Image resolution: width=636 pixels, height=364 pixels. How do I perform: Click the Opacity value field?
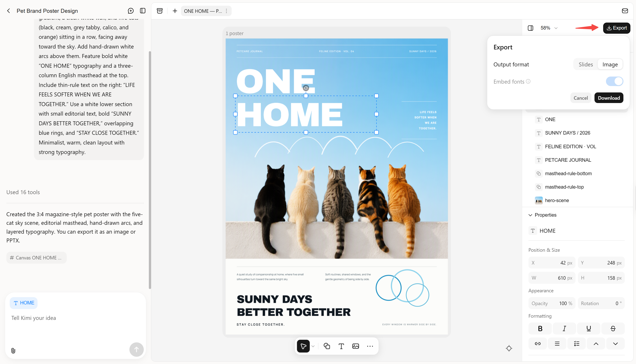tap(552, 303)
